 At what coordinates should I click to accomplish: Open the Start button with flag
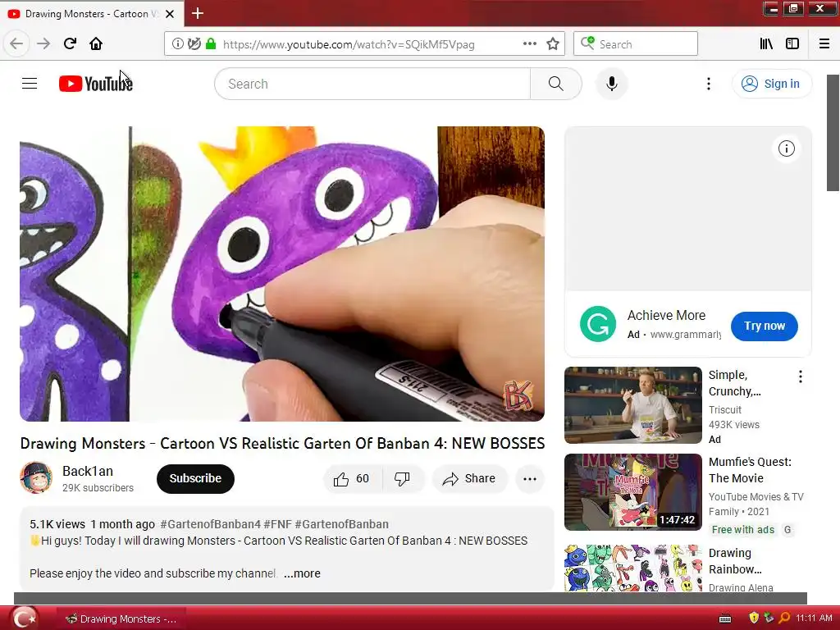(x=25, y=619)
